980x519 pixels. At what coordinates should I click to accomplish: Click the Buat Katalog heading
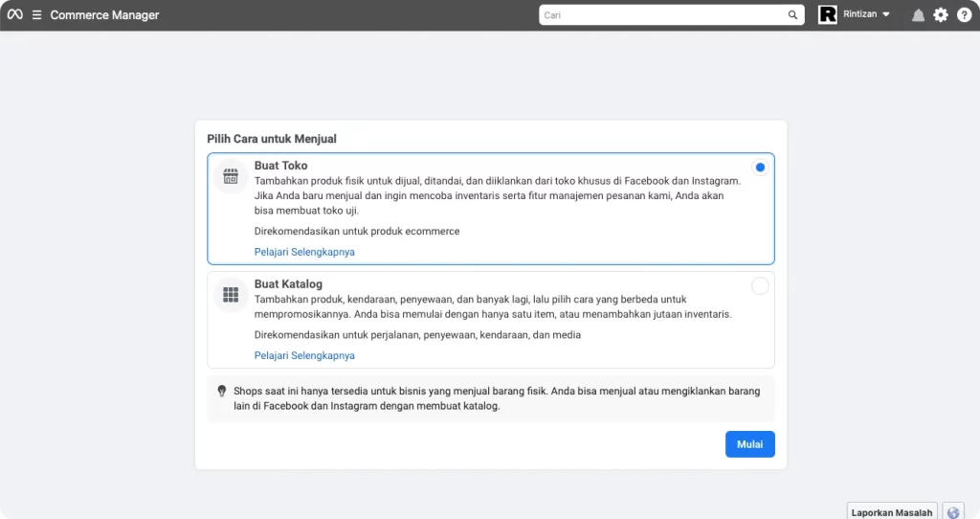288,283
